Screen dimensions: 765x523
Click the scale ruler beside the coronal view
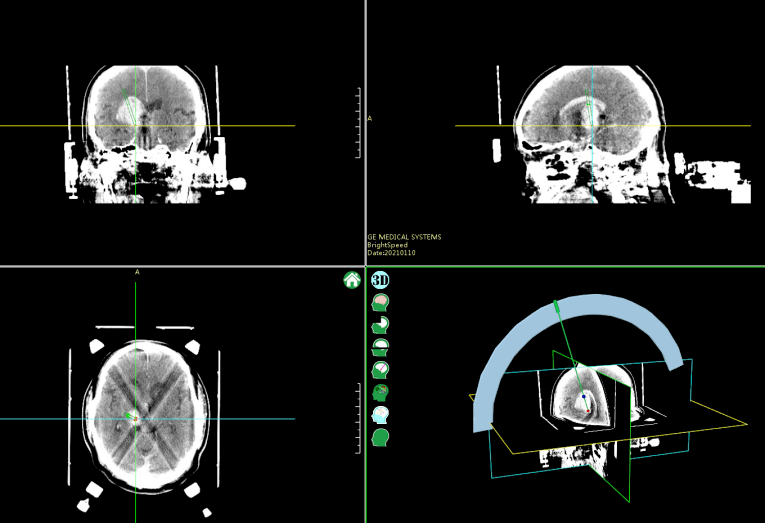pos(359,122)
